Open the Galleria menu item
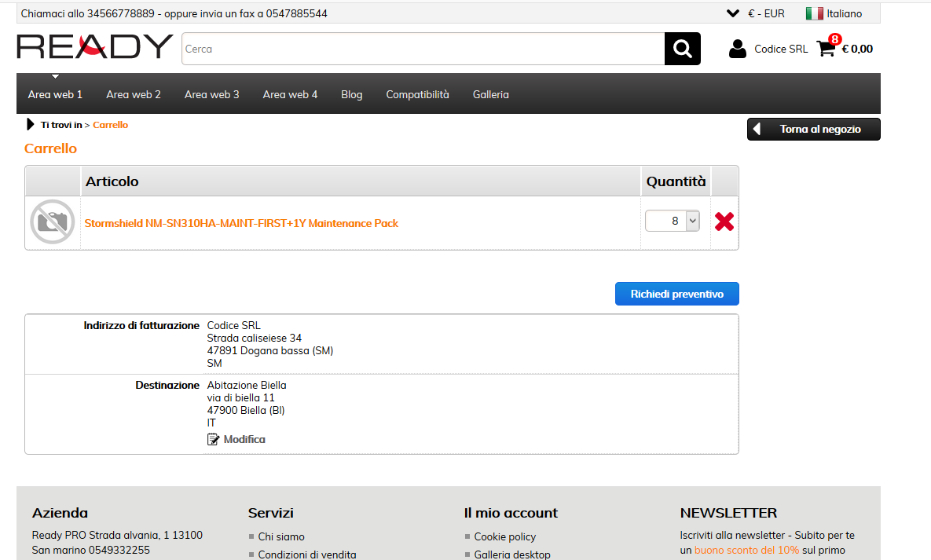Screen dimensions: 931x560 coord(490,94)
